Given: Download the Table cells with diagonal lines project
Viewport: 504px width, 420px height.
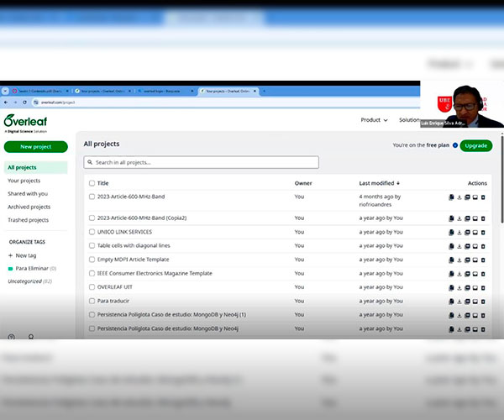Looking at the screenshot, I should (x=459, y=246).
